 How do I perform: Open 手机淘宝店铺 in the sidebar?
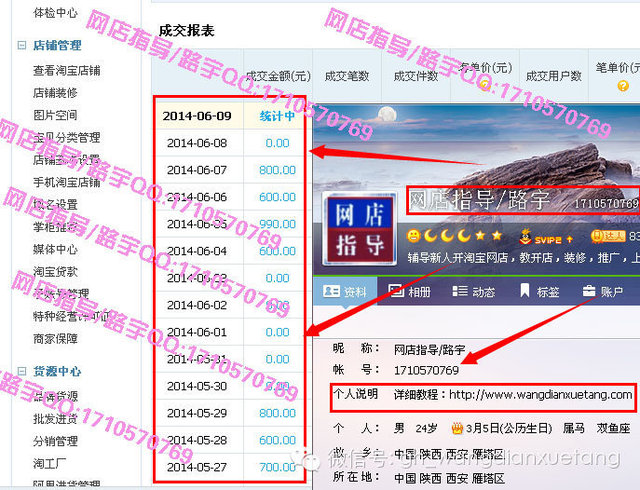pyautogui.click(x=67, y=182)
